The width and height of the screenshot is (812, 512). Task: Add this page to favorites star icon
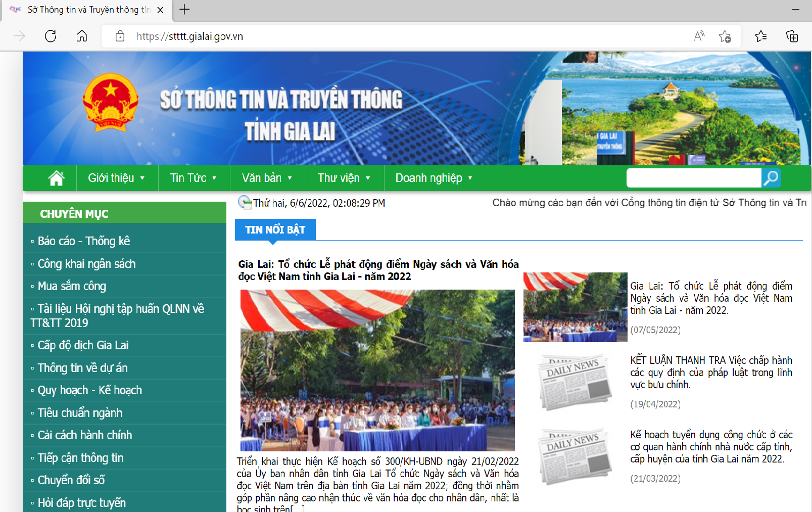(x=725, y=36)
